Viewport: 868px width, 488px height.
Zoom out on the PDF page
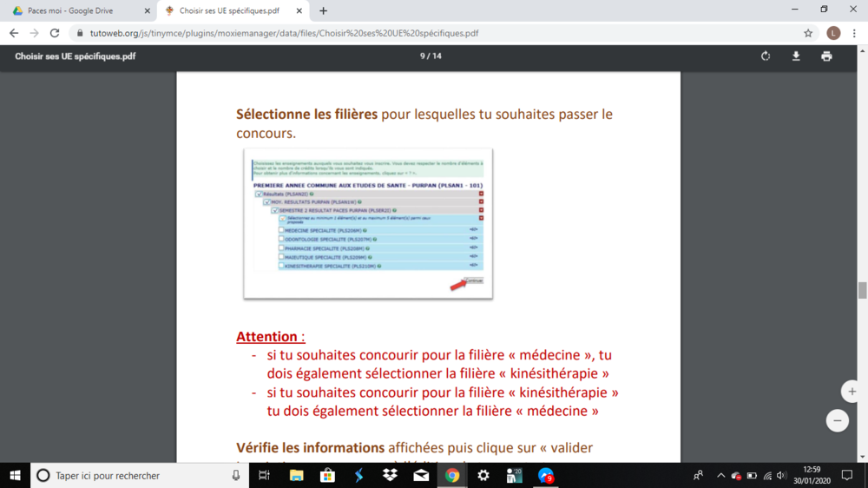(838, 421)
